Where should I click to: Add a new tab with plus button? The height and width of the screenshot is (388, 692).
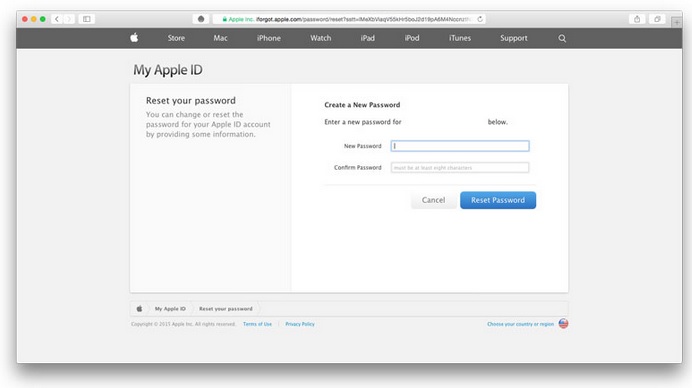[x=676, y=22]
